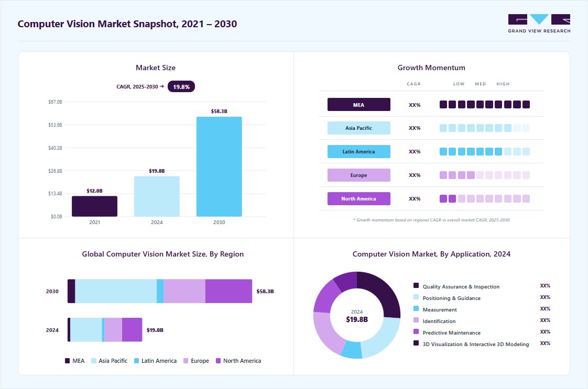Click the LOW momentum scale label
Image resolution: width=588 pixels, height=389 pixels.
point(459,84)
